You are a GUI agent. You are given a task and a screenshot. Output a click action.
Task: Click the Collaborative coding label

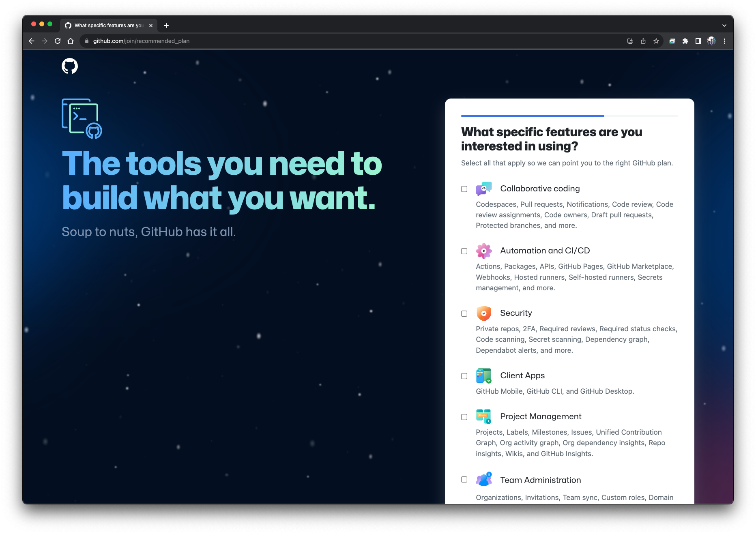click(540, 189)
